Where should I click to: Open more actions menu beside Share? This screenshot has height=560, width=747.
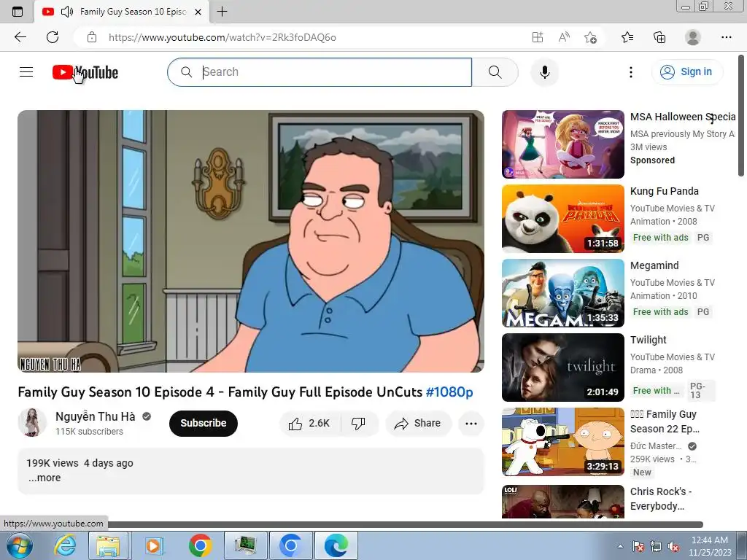pyautogui.click(x=471, y=424)
